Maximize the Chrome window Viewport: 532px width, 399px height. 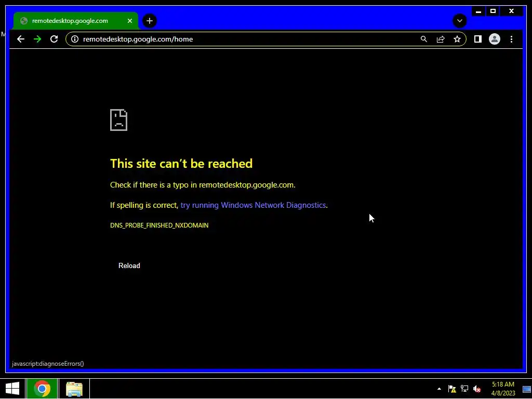pyautogui.click(x=493, y=11)
